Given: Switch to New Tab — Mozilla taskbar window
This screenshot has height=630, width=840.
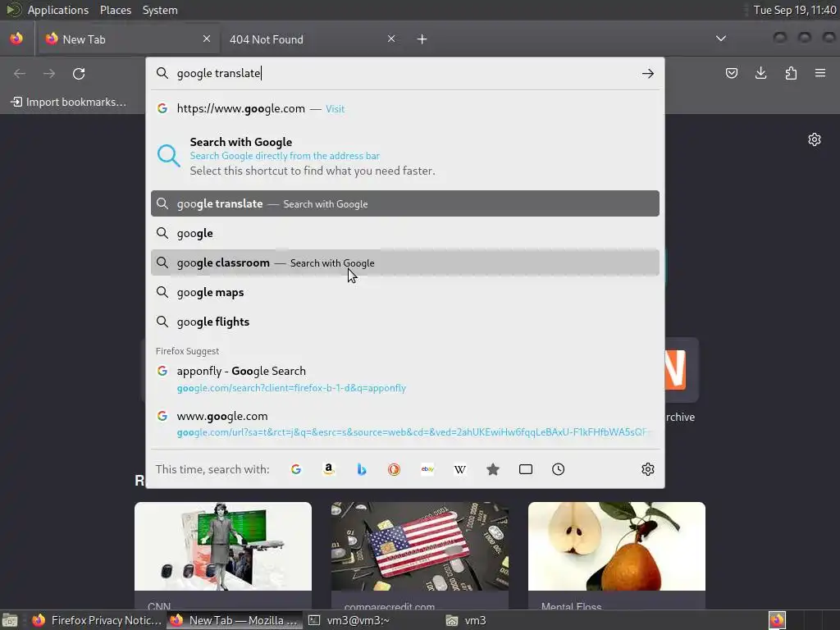Looking at the screenshot, I should pyautogui.click(x=234, y=620).
